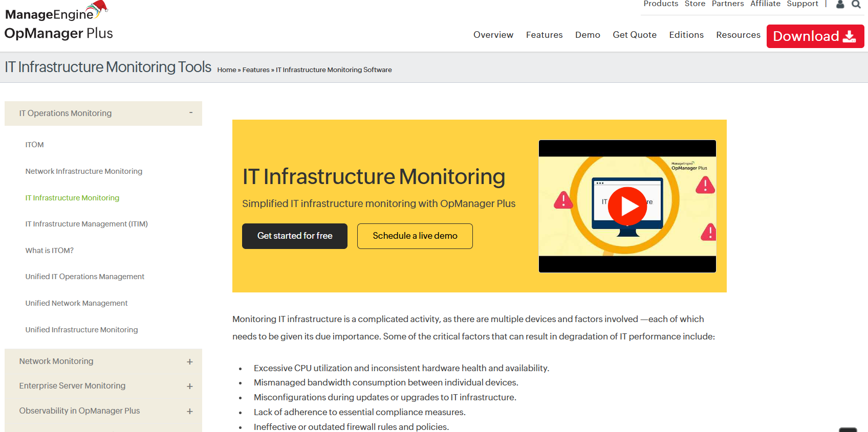
Task: Open the Partners top link
Action: [728, 4]
